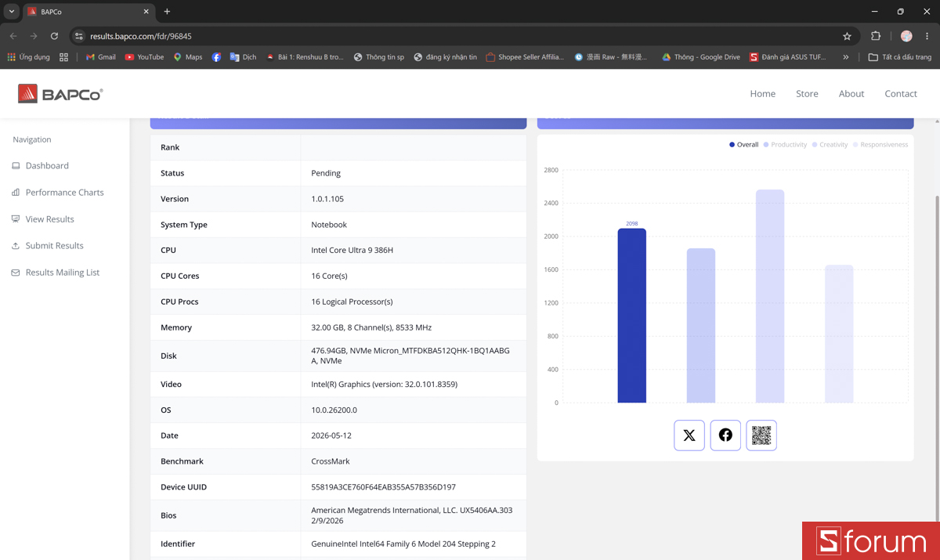Image resolution: width=940 pixels, height=560 pixels.
Task: Click the shortest Responsiveness bar
Action: tap(839, 334)
